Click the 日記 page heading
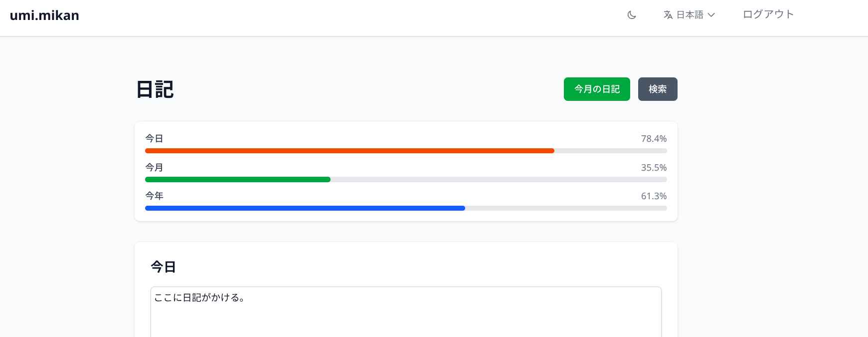868x337 pixels. [155, 90]
